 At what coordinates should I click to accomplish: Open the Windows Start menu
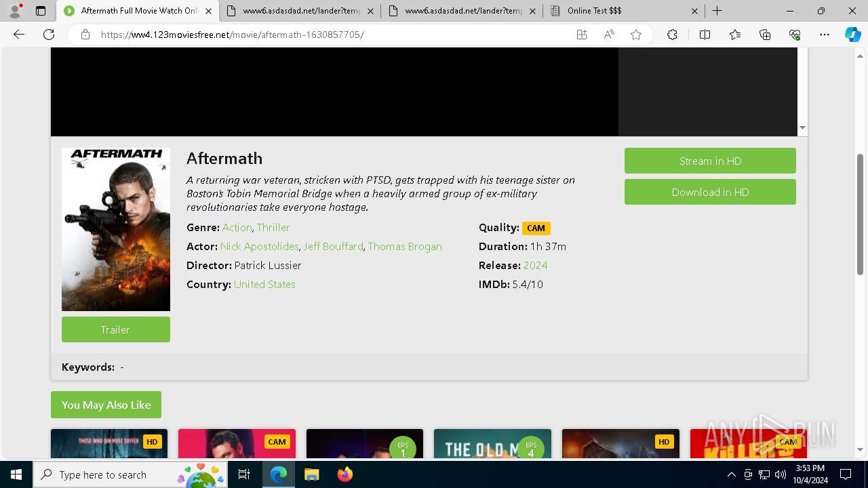pyautogui.click(x=16, y=474)
